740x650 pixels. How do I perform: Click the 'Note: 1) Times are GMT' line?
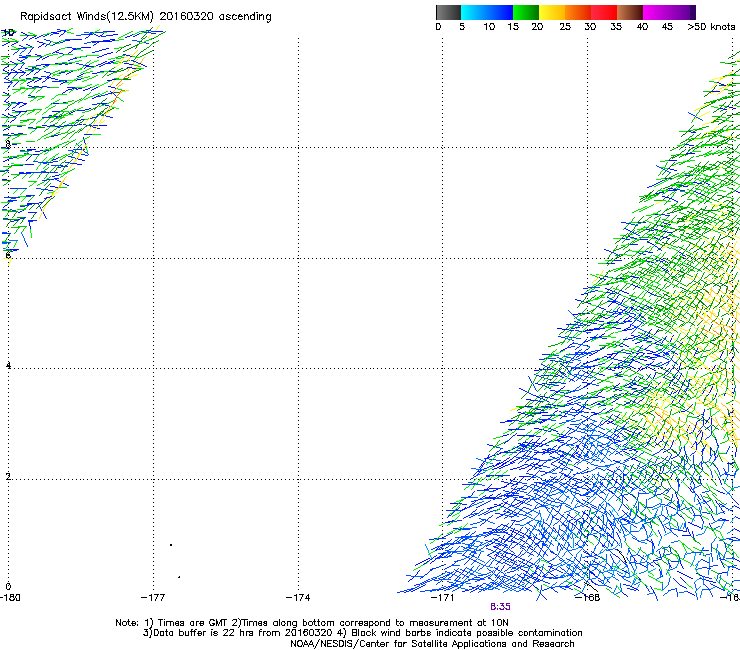[x=312, y=623]
